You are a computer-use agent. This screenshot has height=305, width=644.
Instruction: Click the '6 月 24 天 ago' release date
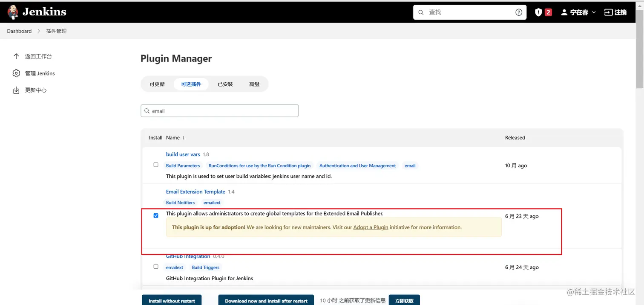(x=522, y=267)
